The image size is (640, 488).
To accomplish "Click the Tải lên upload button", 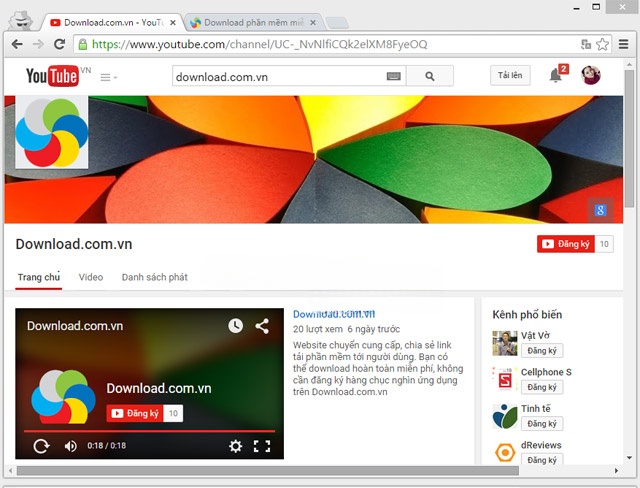I will pyautogui.click(x=510, y=75).
